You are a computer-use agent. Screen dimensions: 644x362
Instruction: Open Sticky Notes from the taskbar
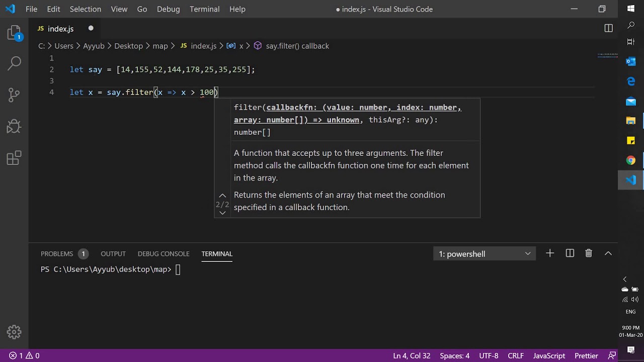click(x=631, y=140)
